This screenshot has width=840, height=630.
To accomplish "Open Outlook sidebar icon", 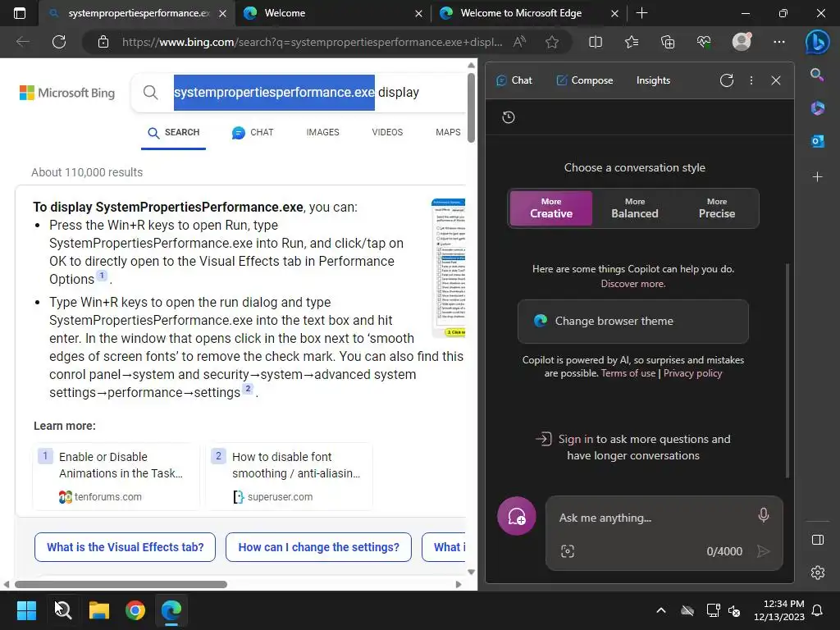I will click(817, 141).
